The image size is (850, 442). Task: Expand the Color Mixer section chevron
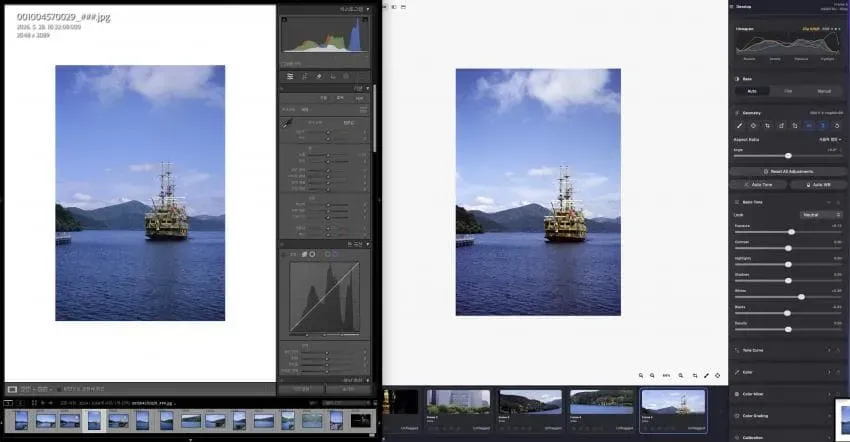[829, 394]
